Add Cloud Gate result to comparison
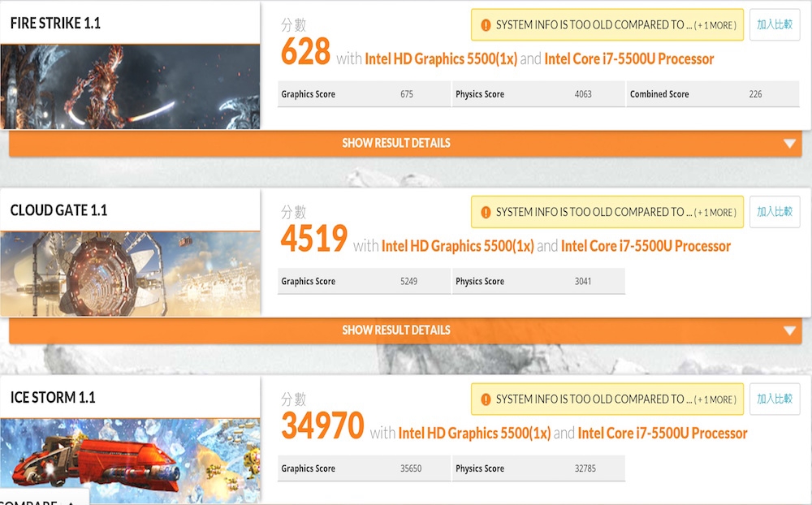This screenshot has width=812, height=505. point(775,211)
